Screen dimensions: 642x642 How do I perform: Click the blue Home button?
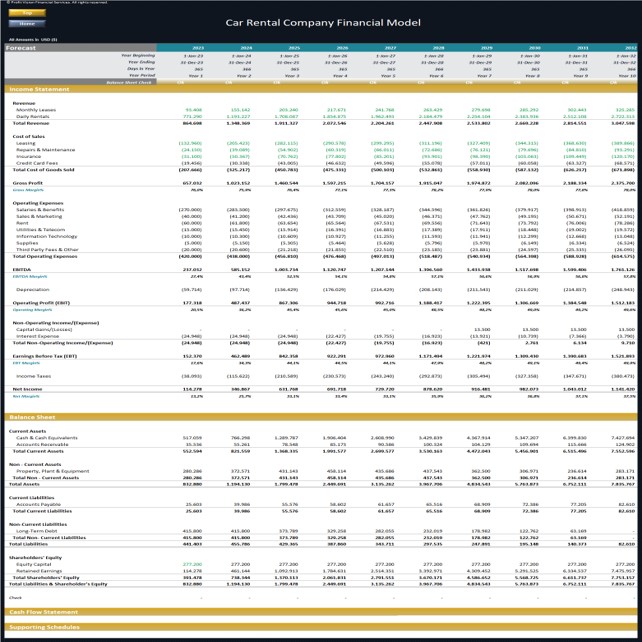pos(27,23)
